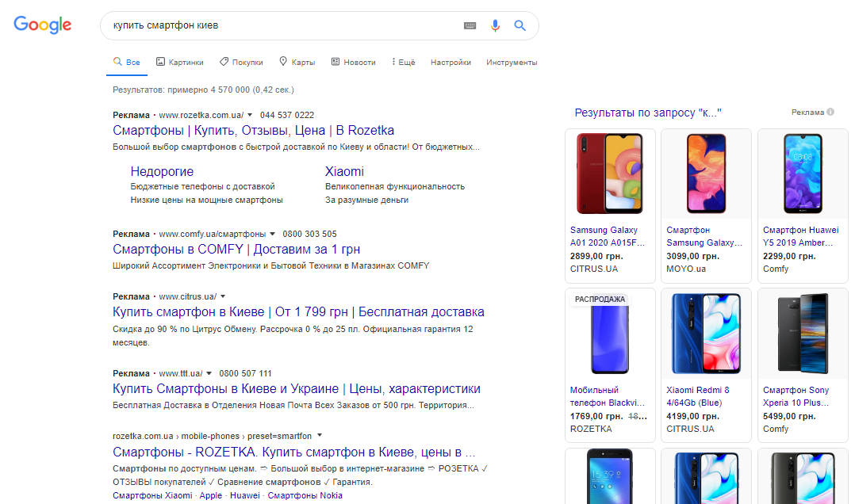Select the Samsung Galaxy A01 product image
The width and height of the screenshot is (855, 504).
(x=610, y=174)
